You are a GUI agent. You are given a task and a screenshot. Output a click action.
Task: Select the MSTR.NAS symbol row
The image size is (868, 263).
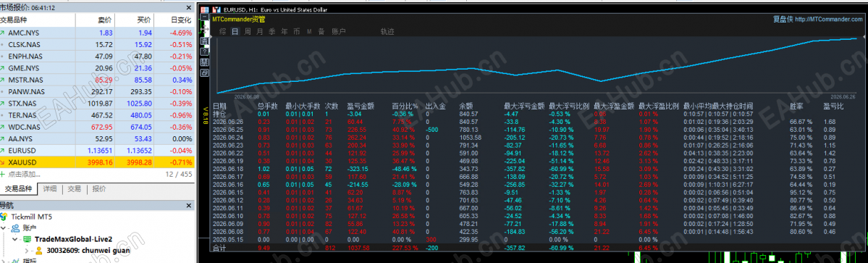click(x=97, y=80)
